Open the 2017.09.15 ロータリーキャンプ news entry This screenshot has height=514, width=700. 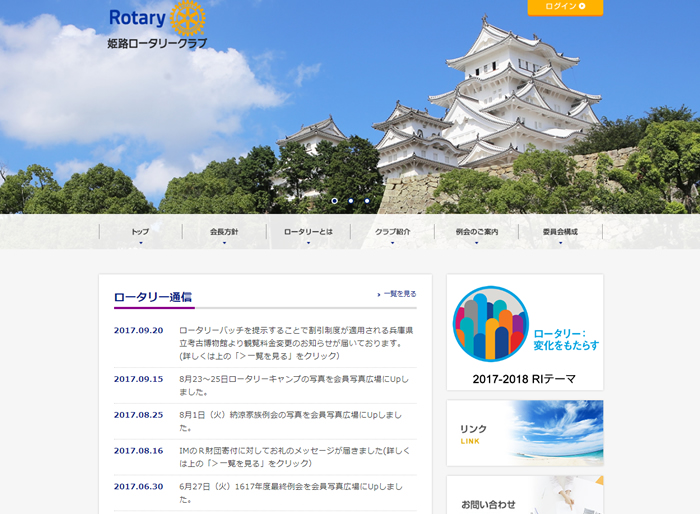point(290,385)
